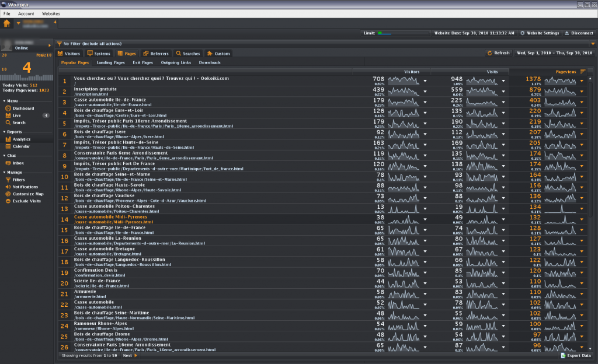
Task: Open the Landing Pages subtab
Action: [x=110, y=62]
